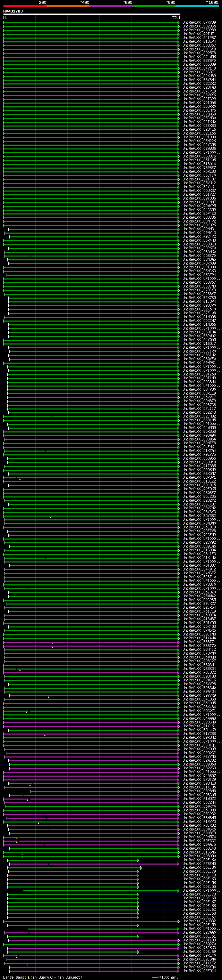222x980 pixels.
Task: Click the arrowhead ending the UniRef100_D0EJ80 bar
Action: (141, 868)
